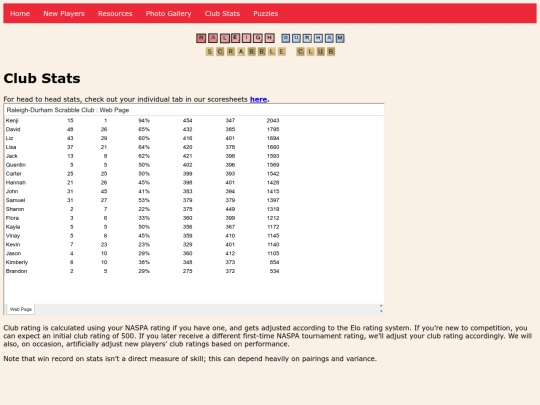Select the name cell 'Hannah'
This screenshot has height=405, width=540.
[16, 183]
